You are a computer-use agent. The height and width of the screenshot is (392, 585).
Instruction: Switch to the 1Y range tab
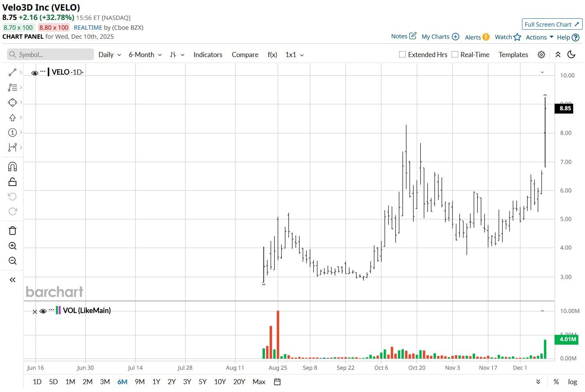156,382
